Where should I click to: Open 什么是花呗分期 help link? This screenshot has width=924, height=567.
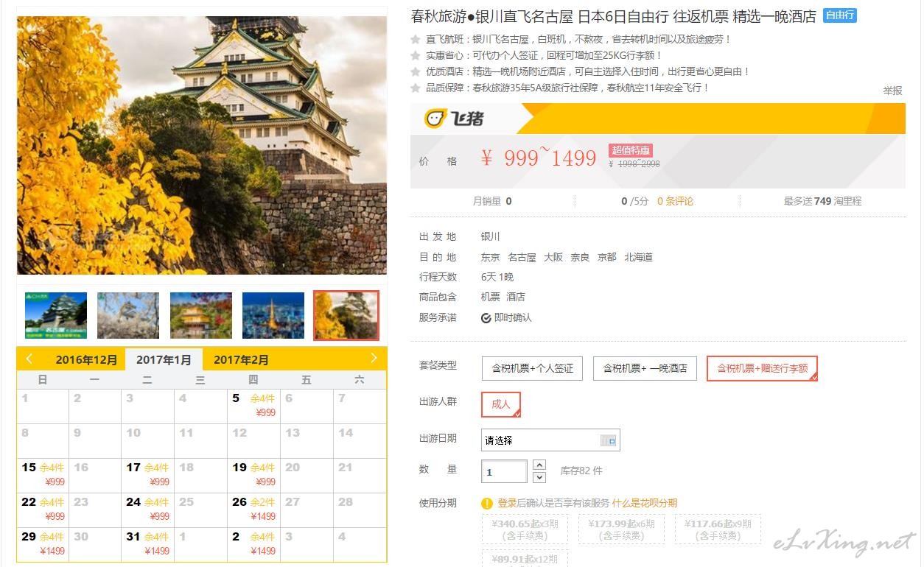[644, 503]
